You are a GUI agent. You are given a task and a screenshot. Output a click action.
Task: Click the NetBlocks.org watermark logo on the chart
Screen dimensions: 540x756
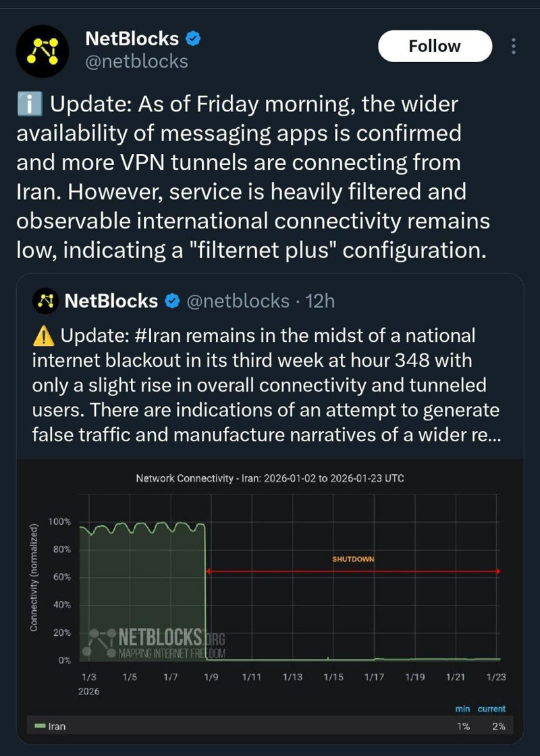[155, 643]
